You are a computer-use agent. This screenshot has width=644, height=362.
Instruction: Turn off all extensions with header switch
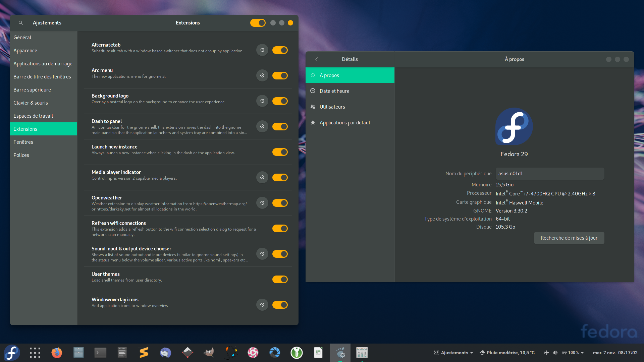click(x=258, y=23)
